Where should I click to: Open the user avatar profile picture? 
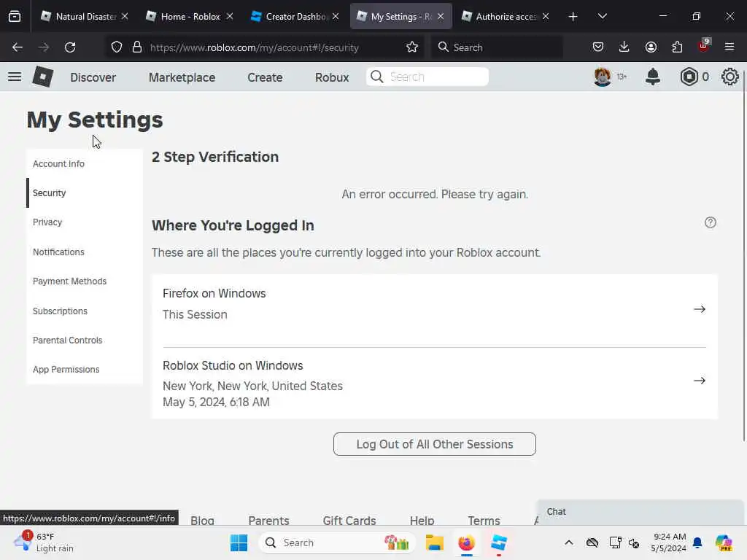coord(602,77)
